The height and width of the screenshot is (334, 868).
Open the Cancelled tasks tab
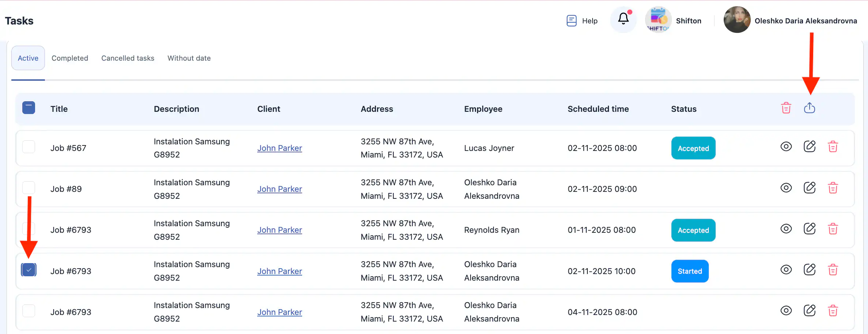127,58
